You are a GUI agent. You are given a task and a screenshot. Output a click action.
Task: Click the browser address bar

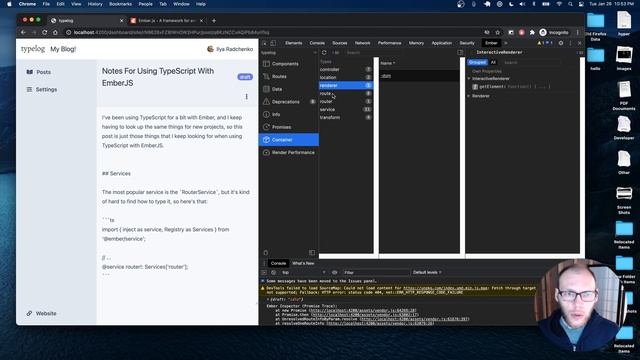click(273, 32)
